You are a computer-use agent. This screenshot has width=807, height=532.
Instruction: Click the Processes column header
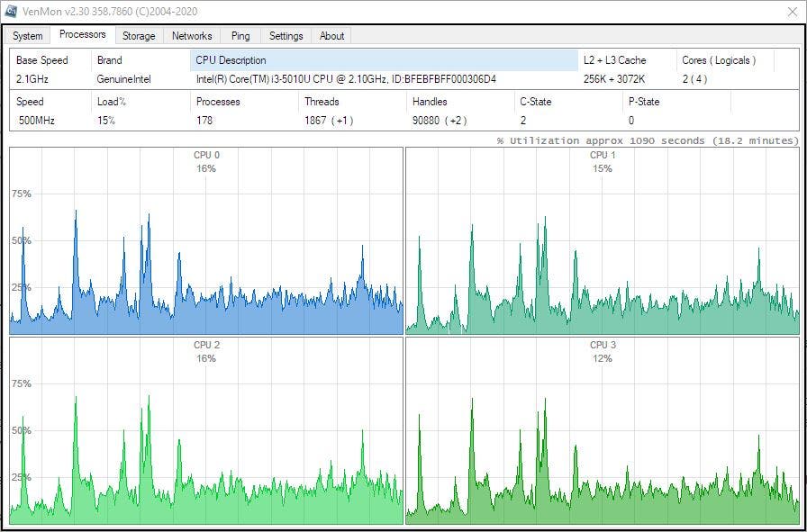pos(244,102)
